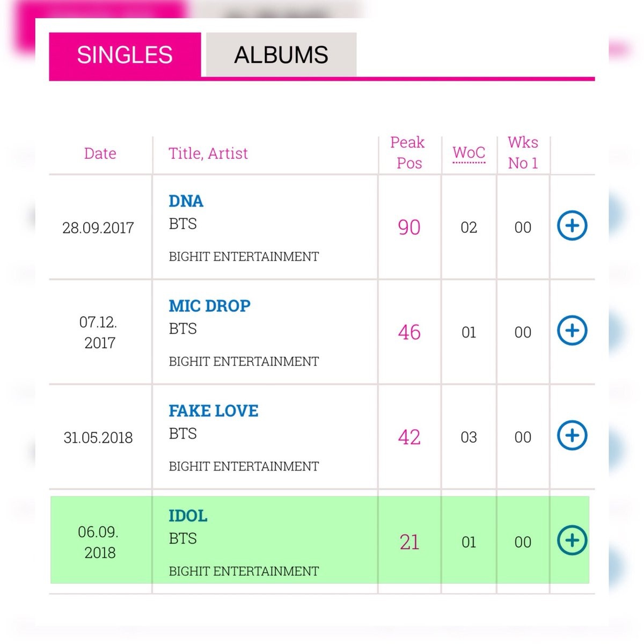Click the 31.05.2018 date cell
Image resolution: width=644 pixels, height=644 pixels.
point(98,437)
